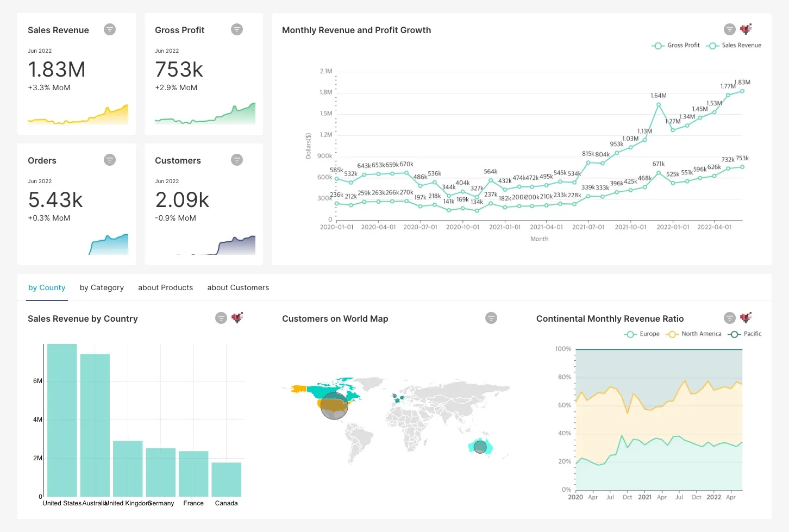Click red pixel icon on Continental Revenue Ratio

pyautogui.click(x=746, y=317)
